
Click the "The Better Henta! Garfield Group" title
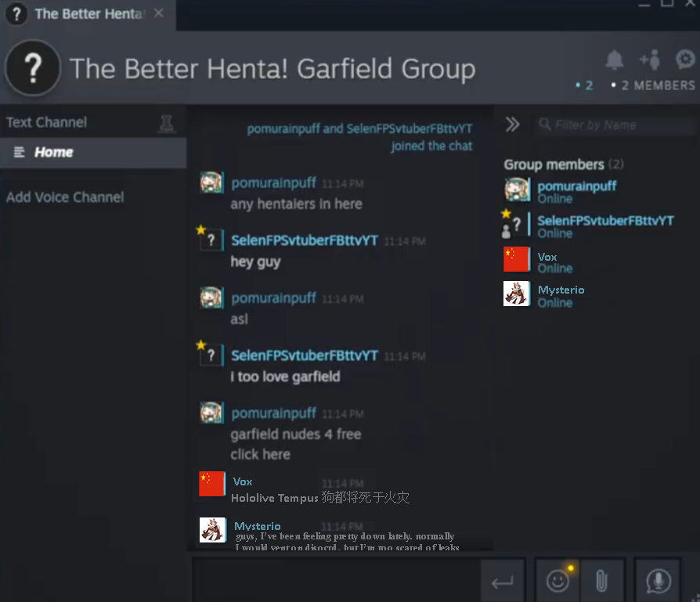click(272, 69)
